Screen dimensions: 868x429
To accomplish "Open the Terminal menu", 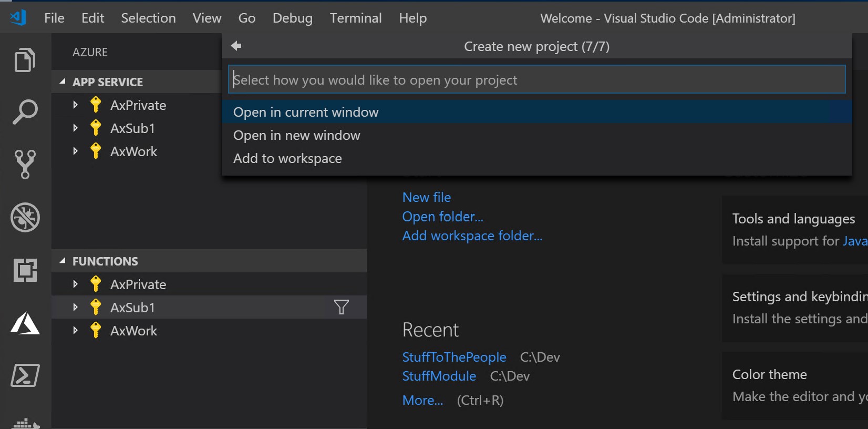I will point(356,18).
